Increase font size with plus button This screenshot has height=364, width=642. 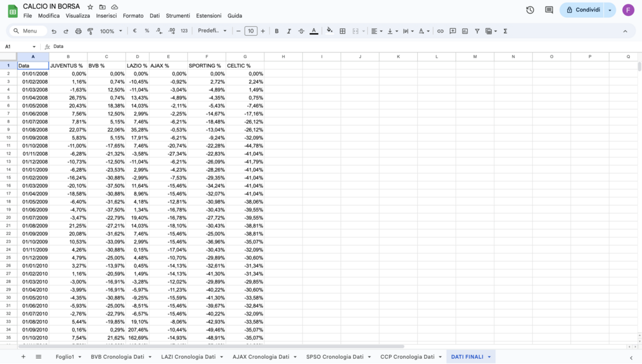[x=263, y=31]
